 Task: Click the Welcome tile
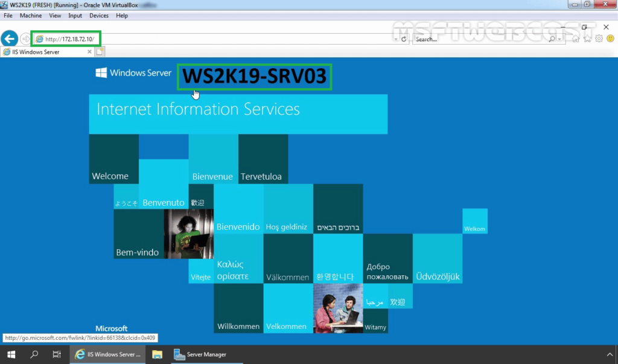(x=114, y=159)
